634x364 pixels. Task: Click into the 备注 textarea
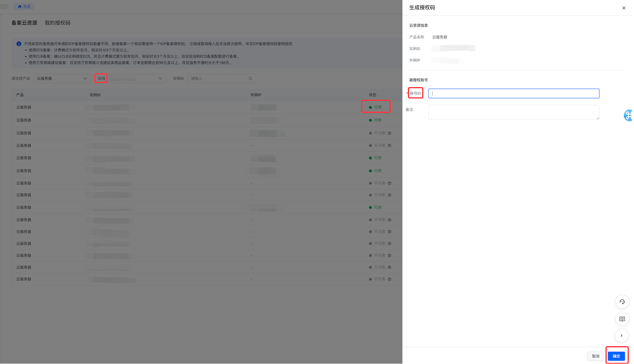tap(514, 112)
